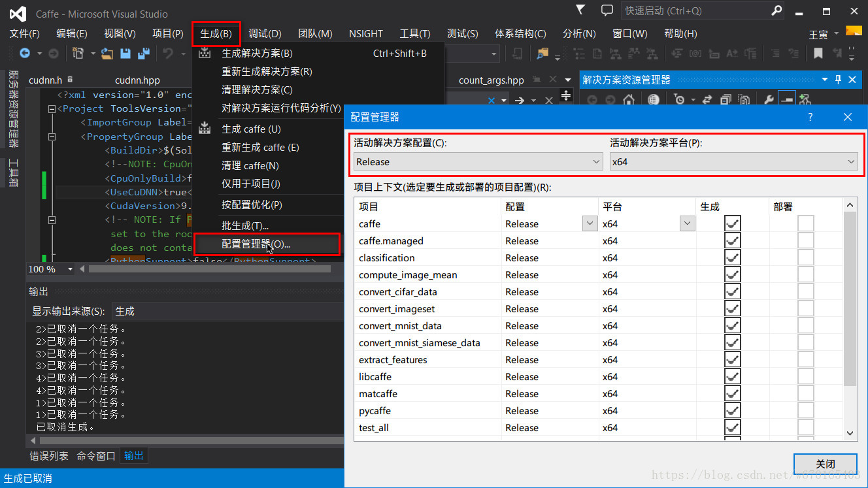
Task: Click the project list scroll-down arrow
Action: 850,432
